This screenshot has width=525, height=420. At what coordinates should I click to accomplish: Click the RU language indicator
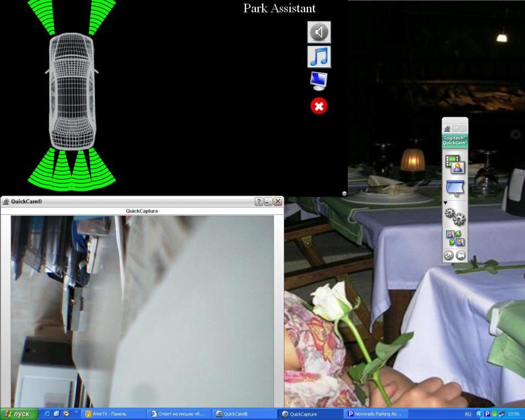click(x=468, y=415)
